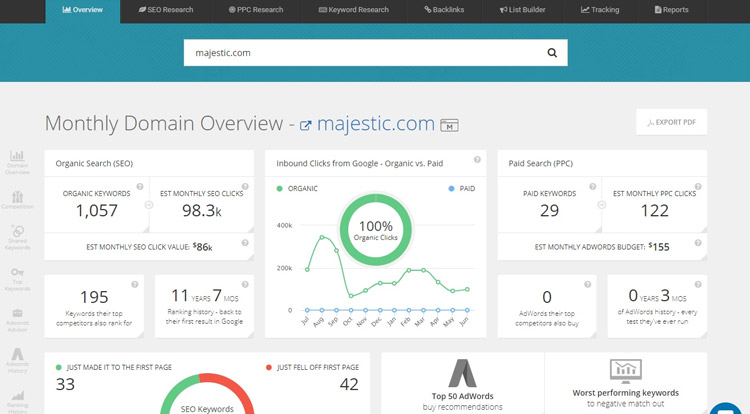Switch to SEO Research tab
This screenshot has height=414, width=750.
pos(165,11)
